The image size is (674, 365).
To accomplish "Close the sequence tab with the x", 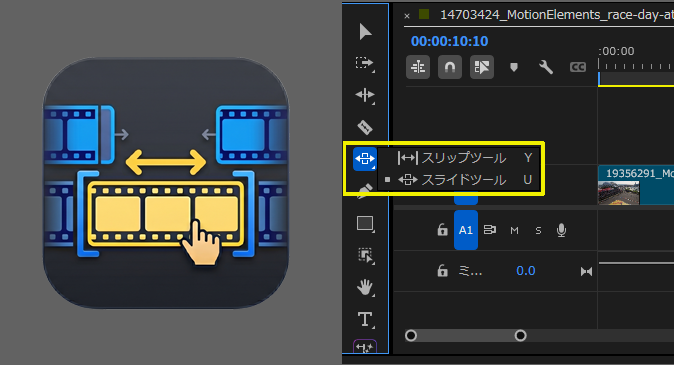I will 407,16.
